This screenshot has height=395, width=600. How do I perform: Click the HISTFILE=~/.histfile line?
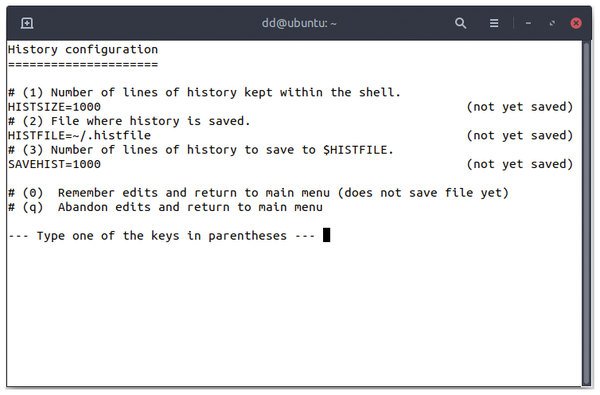(x=80, y=135)
